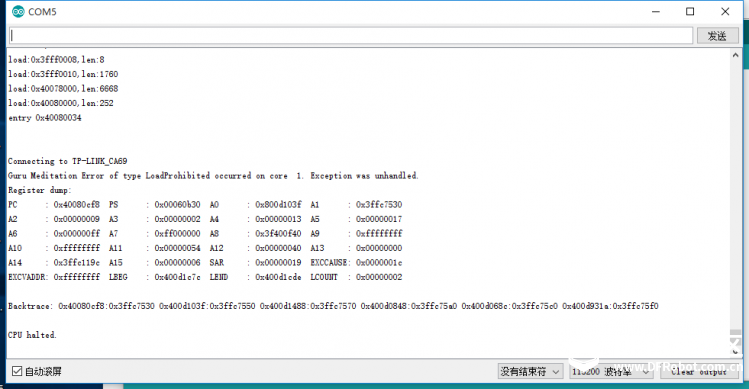Click the 'load:0x3fff0008,len:8' line

[x=56, y=60]
